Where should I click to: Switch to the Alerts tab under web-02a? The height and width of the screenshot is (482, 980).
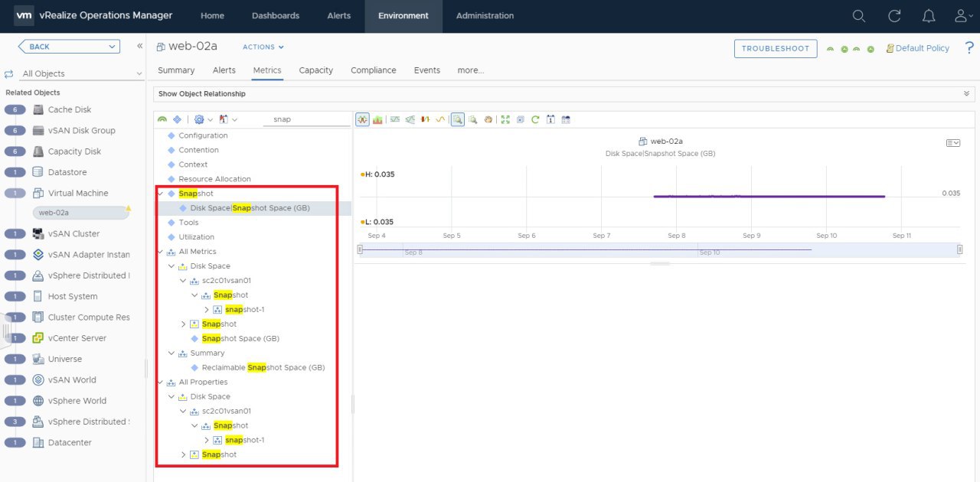point(224,70)
